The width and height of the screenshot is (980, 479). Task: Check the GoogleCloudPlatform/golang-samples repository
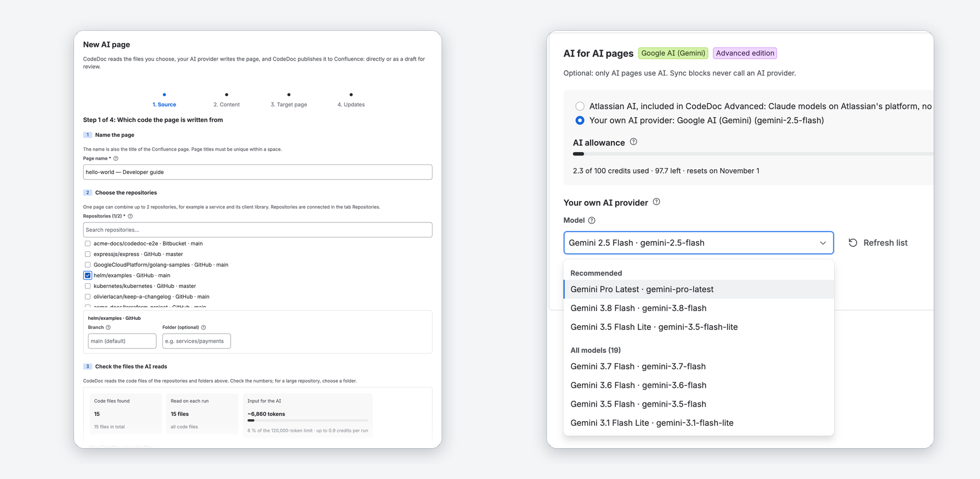click(88, 265)
